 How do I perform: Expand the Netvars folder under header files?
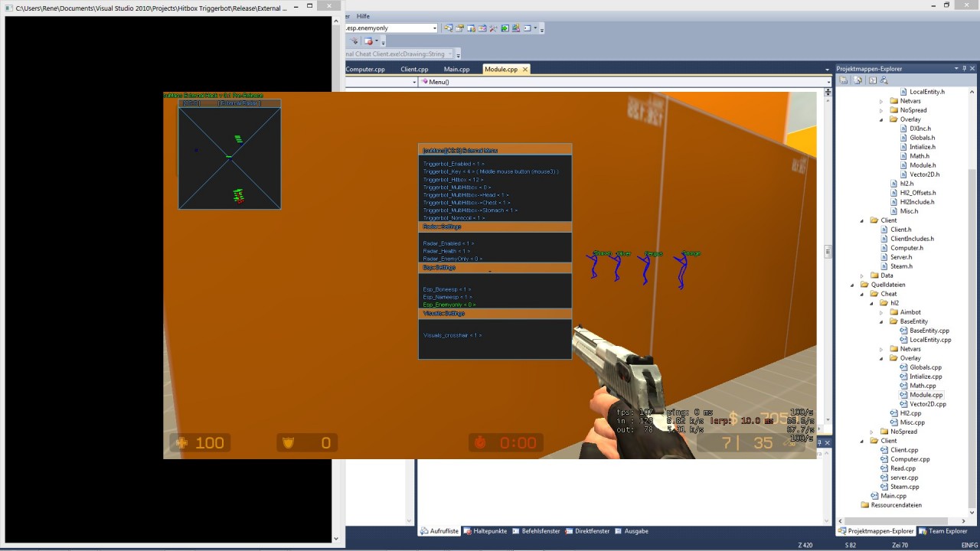(881, 101)
